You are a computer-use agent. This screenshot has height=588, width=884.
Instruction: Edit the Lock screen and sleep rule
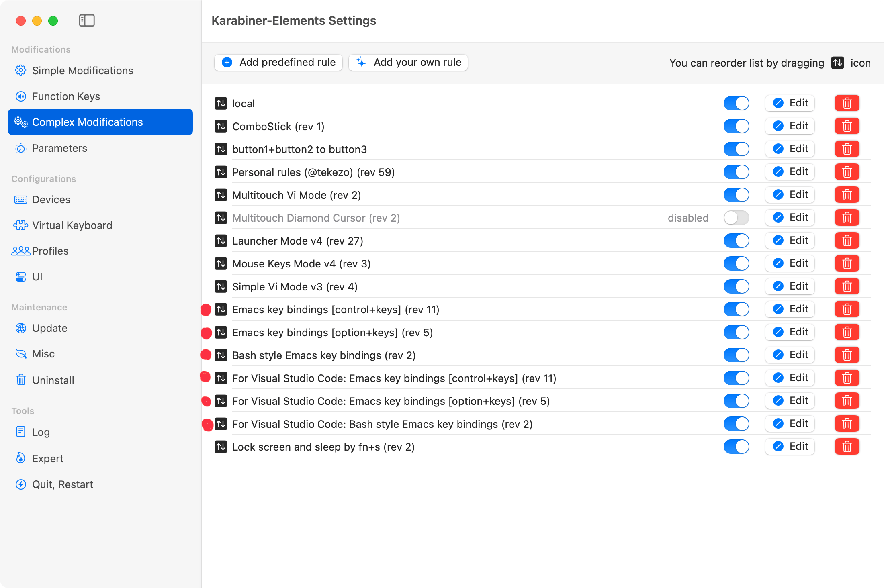coord(790,447)
